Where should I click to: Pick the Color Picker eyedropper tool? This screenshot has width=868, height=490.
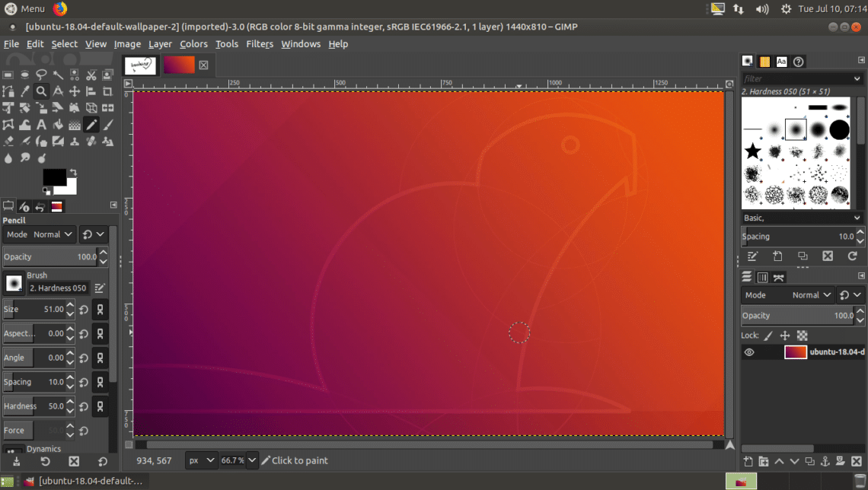[25, 91]
